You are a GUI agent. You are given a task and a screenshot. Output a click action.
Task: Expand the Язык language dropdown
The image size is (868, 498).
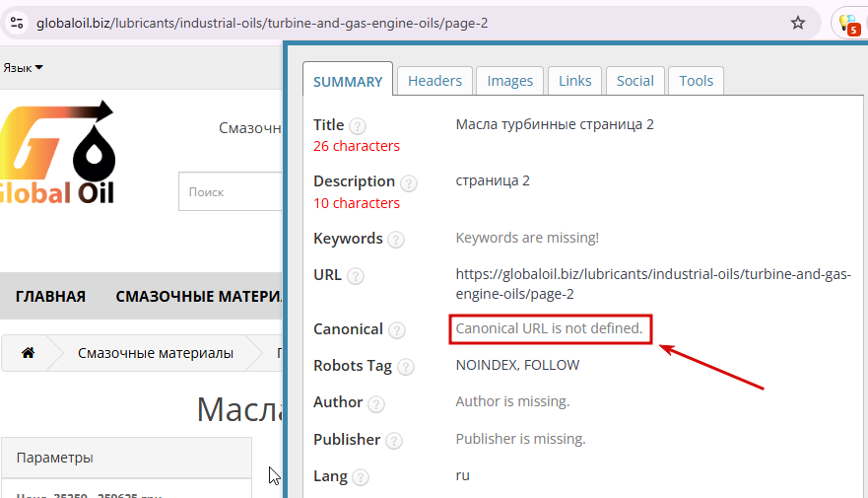pyautogui.click(x=23, y=68)
